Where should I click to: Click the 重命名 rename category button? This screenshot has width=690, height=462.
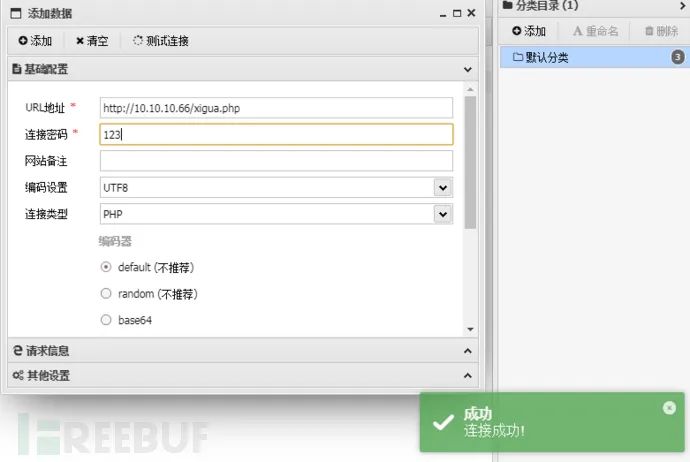tap(595, 31)
